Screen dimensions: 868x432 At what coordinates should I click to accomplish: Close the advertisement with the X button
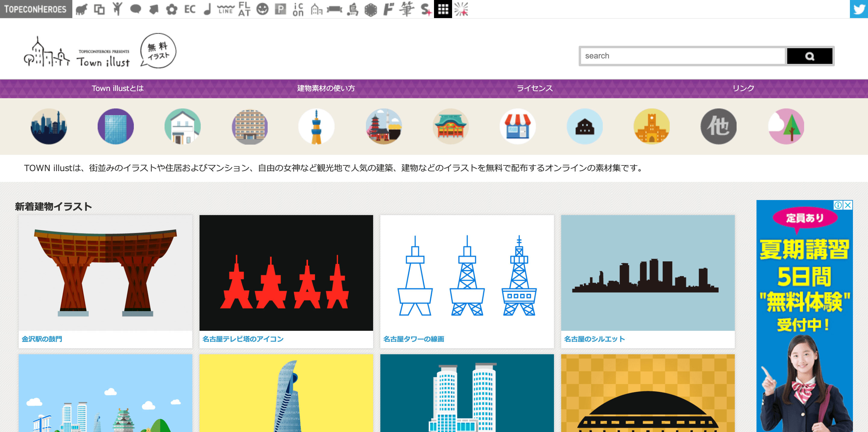click(848, 205)
